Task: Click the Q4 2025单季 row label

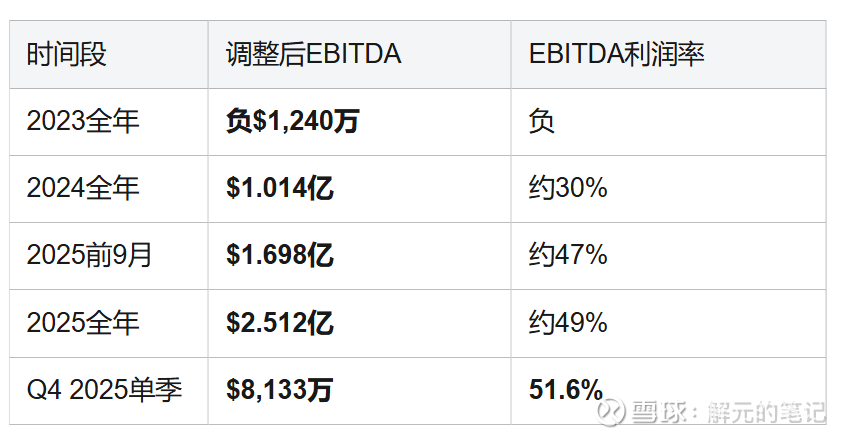Action: 104,389
